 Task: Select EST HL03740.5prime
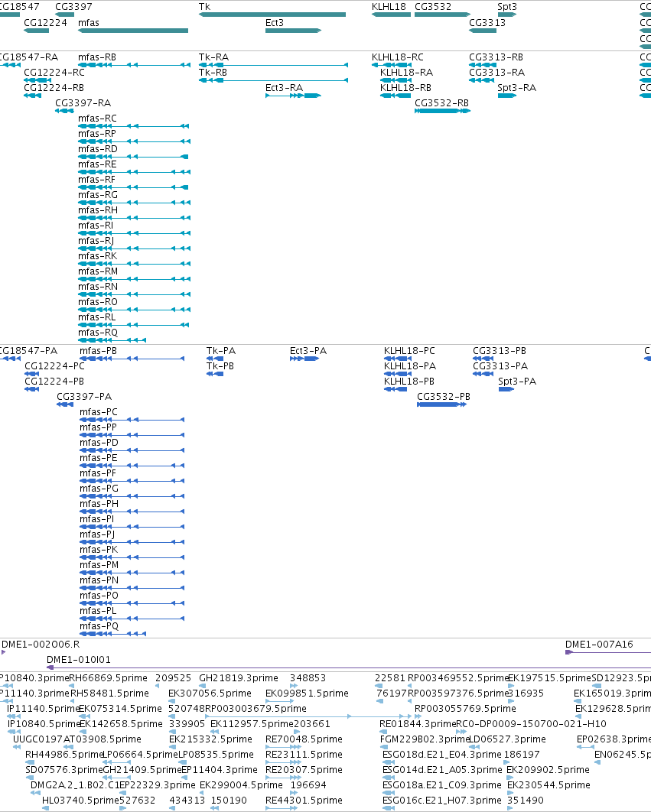(x=81, y=800)
